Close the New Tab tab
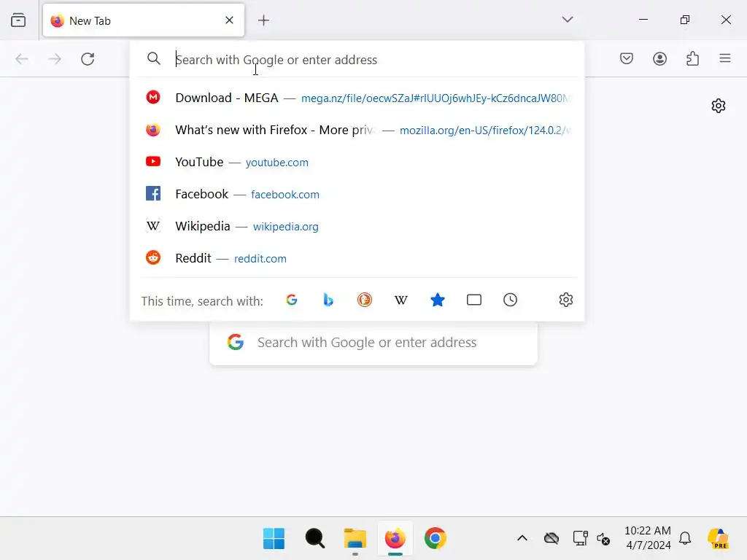 pyautogui.click(x=229, y=20)
